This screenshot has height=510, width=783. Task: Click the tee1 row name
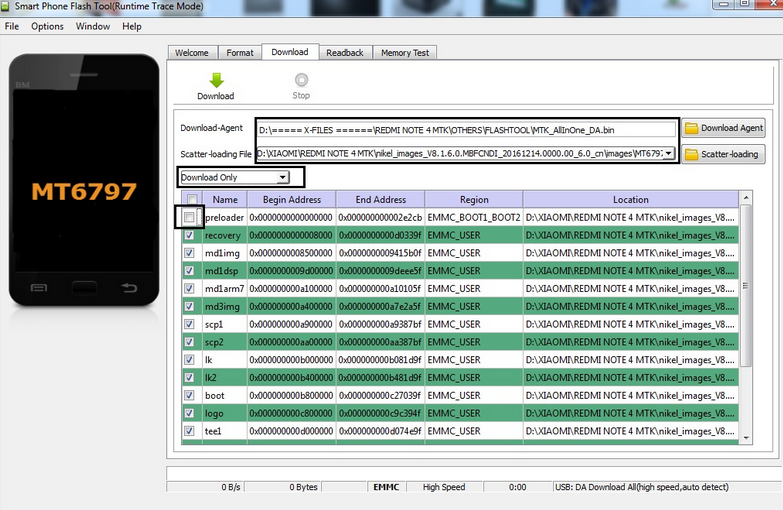[213, 431]
